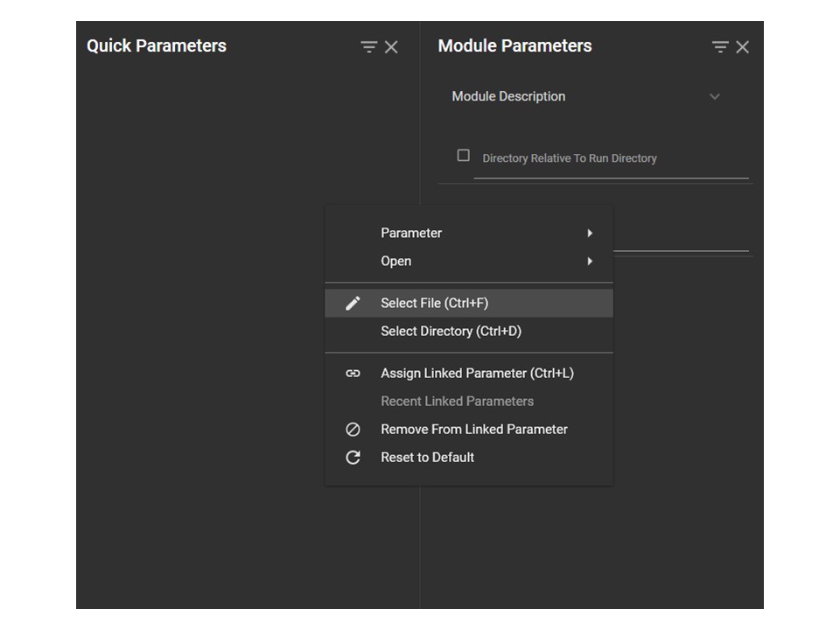This screenshot has width=840, height=630.
Task: Click the pencil icon beside Select File
Action: click(x=353, y=304)
